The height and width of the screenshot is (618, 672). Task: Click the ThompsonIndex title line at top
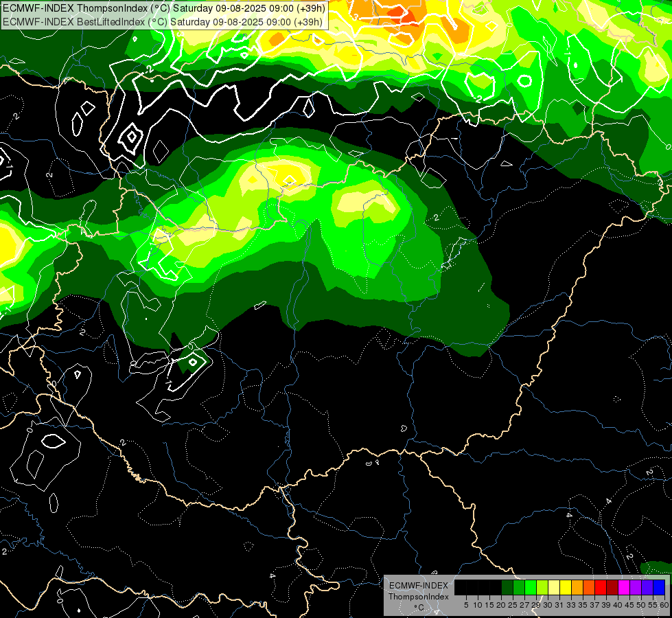[164, 8]
